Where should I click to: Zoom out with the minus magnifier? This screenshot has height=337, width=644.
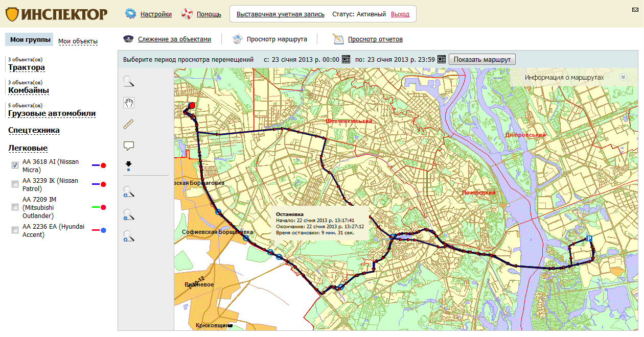129,214
